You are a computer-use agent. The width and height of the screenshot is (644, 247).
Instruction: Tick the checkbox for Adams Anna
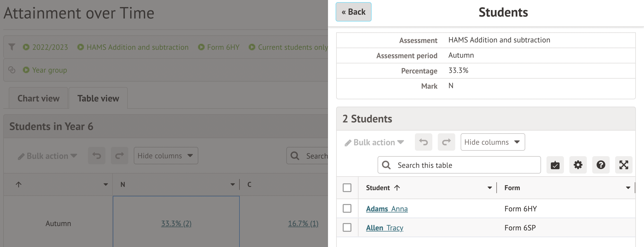[x=347, y=209]
